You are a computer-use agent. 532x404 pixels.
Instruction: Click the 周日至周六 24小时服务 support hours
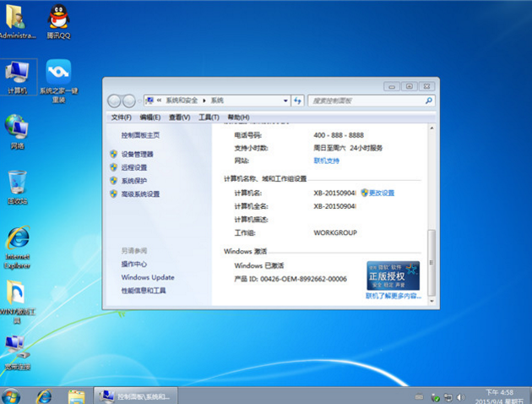[348, 148]
